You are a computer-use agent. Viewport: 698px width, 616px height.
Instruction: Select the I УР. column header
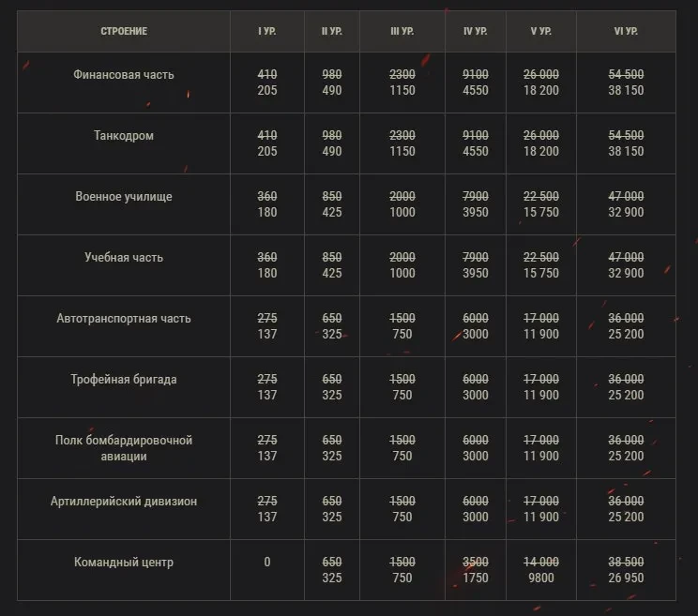pyautogui.click(x=267, y=31)
